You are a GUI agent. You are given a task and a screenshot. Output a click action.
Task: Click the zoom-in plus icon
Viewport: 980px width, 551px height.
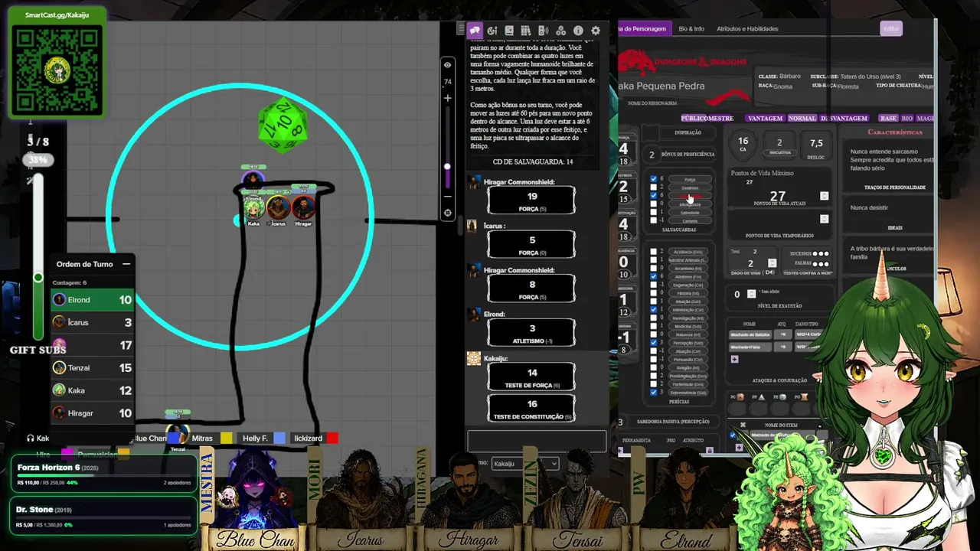click(x=448, y=98)
